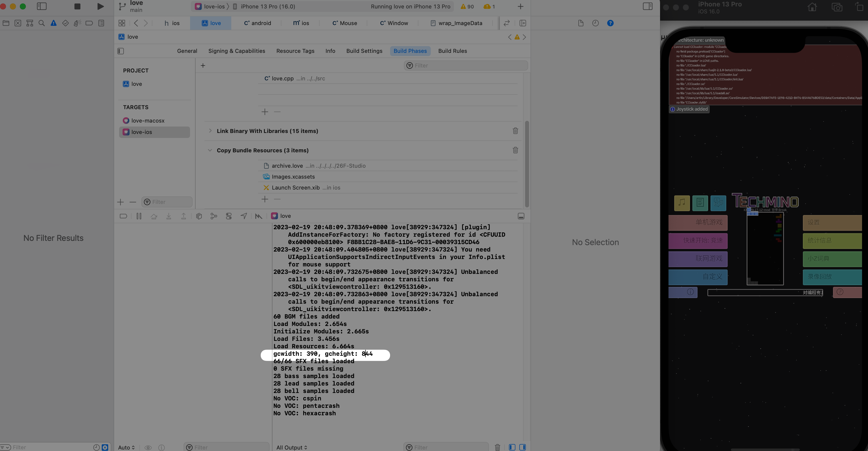The width and height of the screenshot is (868, 451).
Task: Click the build phases Filter field
Action: point(466,66)
